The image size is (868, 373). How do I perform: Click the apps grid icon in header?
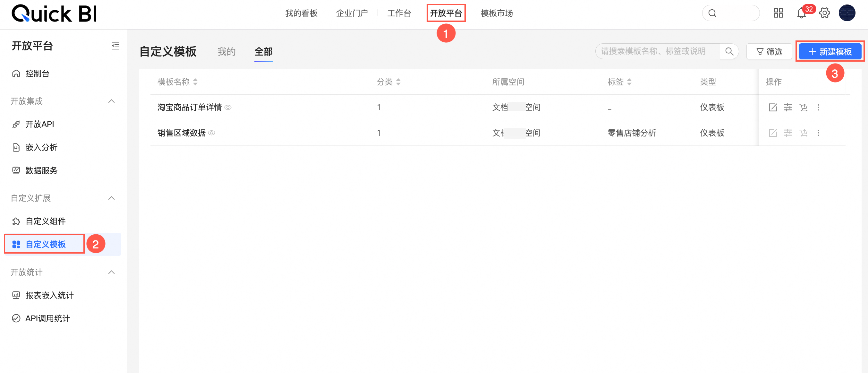(x=778, y=13)
